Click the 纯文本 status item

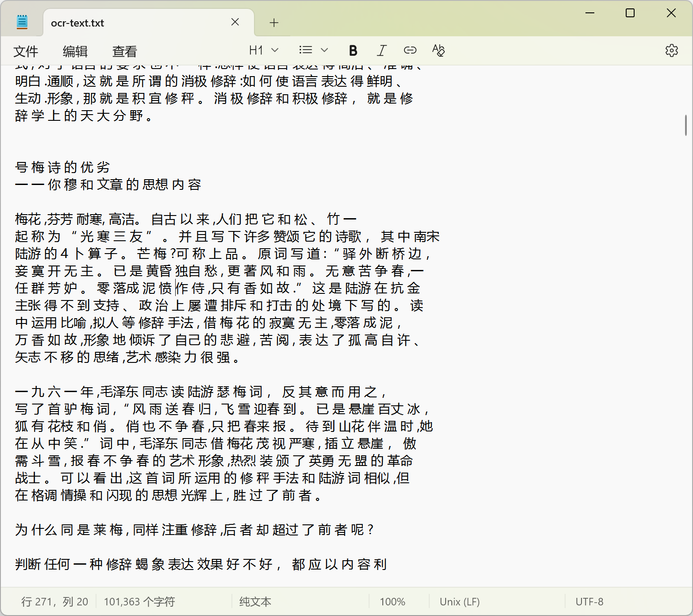(x=254, y=601)
